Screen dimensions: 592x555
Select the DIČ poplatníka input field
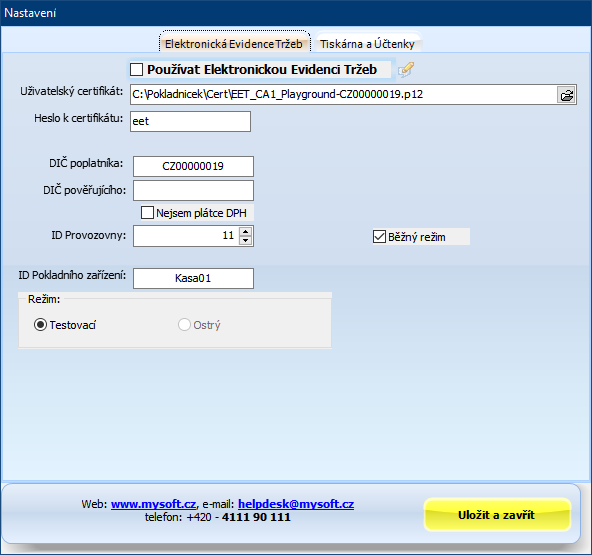(193, 166)
